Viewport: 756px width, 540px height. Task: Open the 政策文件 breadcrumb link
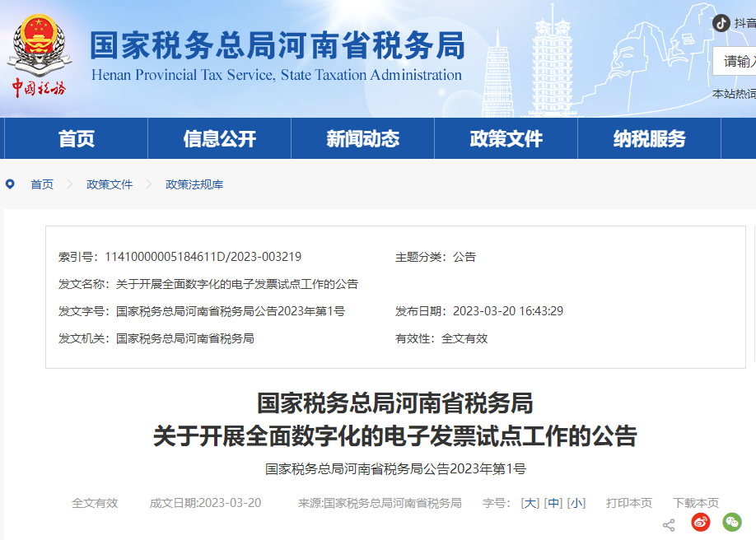tap(109, 184)
